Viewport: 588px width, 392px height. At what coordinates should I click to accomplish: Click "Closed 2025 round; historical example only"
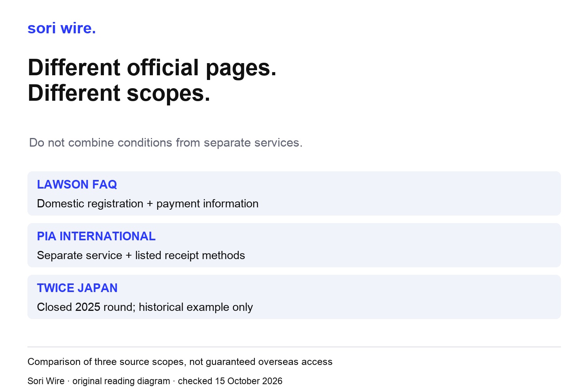(145, 307)
